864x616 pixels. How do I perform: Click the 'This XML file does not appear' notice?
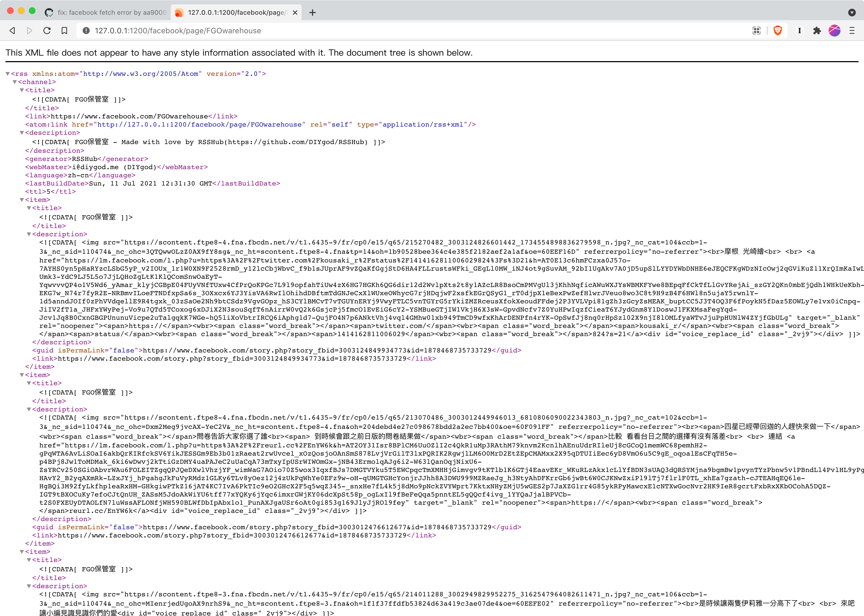(x=239, y=53)
